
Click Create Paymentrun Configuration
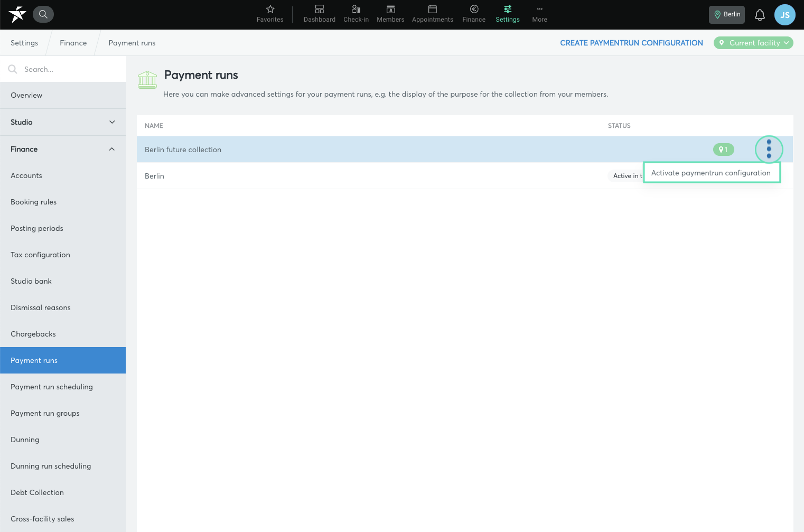[x=631, y=43]
